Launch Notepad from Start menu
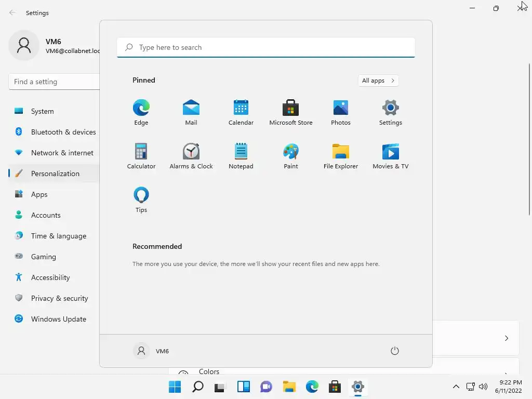 click(x=241, y=156)
